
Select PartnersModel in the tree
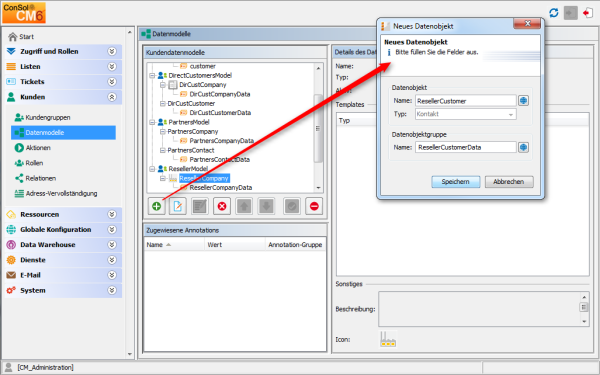tap(189, 122)
